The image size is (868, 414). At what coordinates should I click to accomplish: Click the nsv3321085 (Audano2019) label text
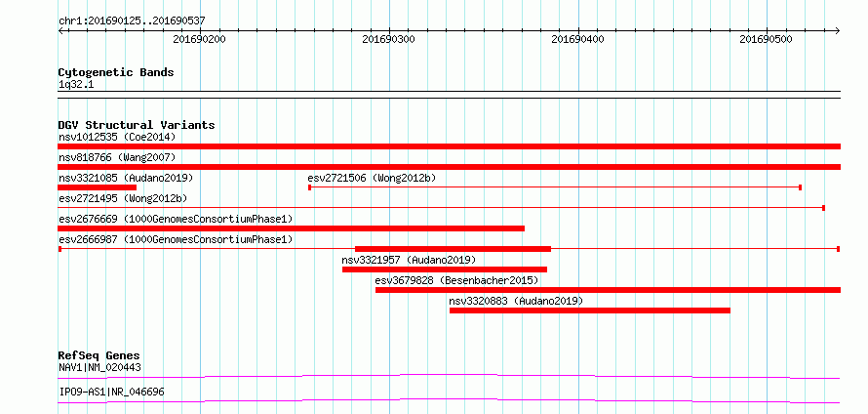126,178
